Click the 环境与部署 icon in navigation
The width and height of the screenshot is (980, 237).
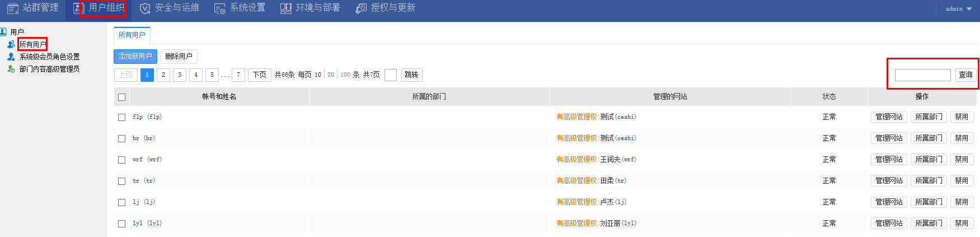click(x=286, y=8)
